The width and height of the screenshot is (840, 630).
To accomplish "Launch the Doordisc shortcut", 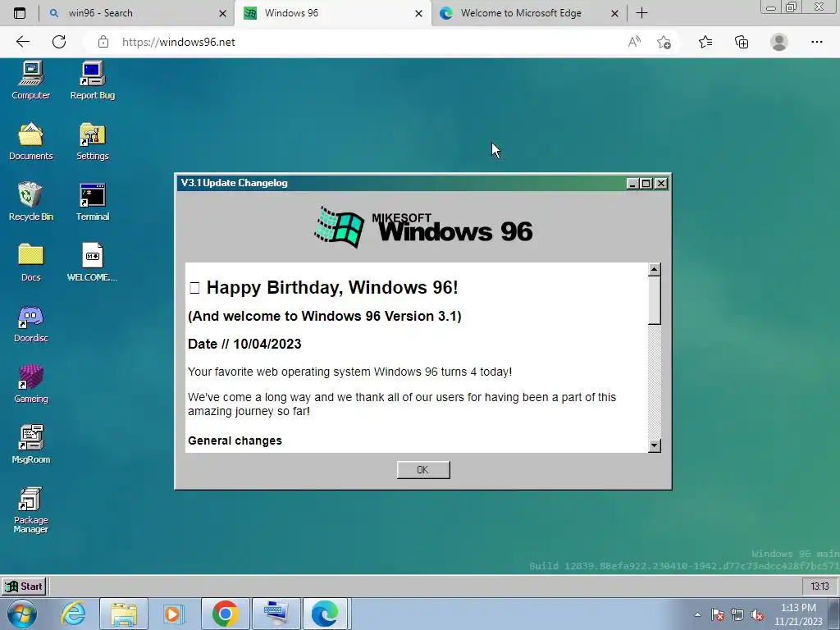I will tap(30, 323).
